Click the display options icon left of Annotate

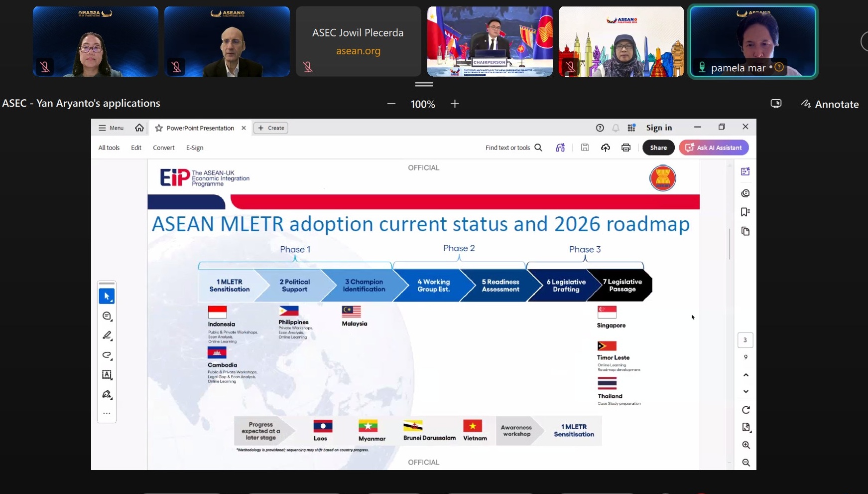[x=776, y=104]
